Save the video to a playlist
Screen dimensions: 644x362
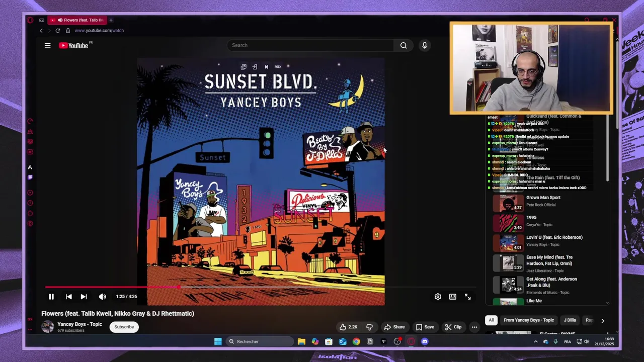pos(425,327)
